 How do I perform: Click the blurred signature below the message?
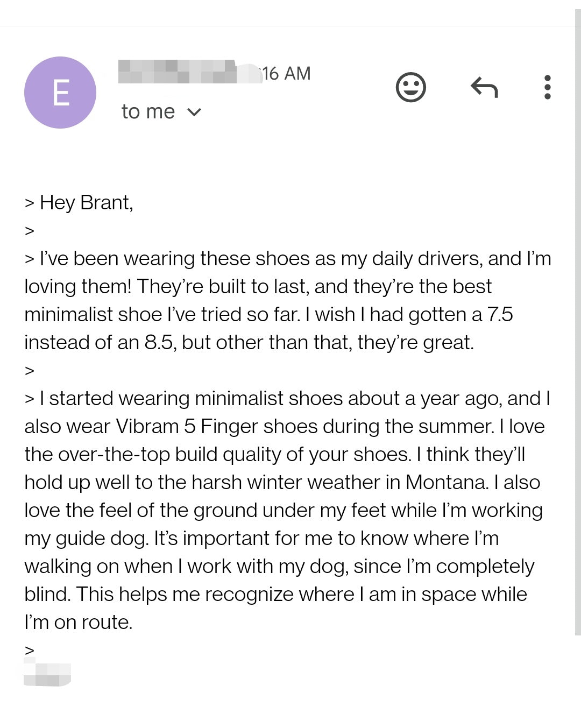[x=47, y=674]
